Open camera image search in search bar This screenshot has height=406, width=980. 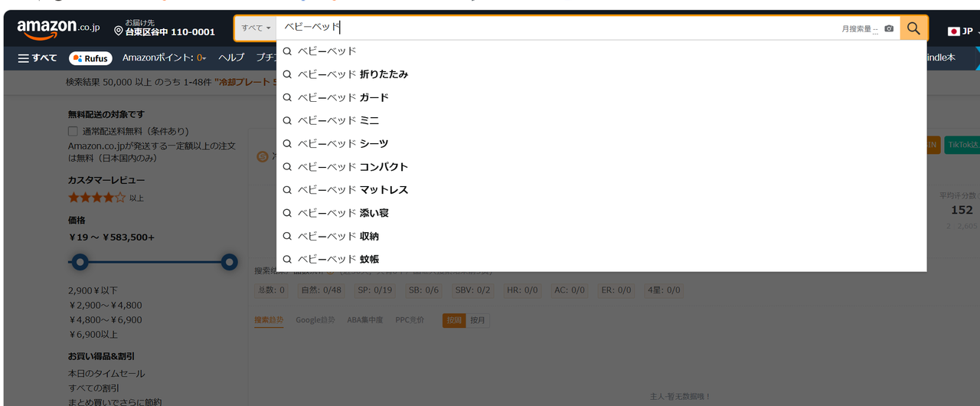(889, 28)
